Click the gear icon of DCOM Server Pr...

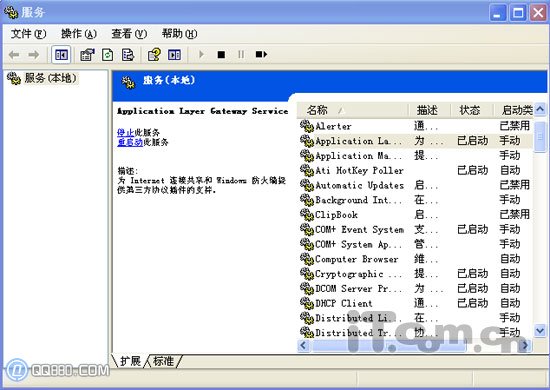[x=307, y=288]
